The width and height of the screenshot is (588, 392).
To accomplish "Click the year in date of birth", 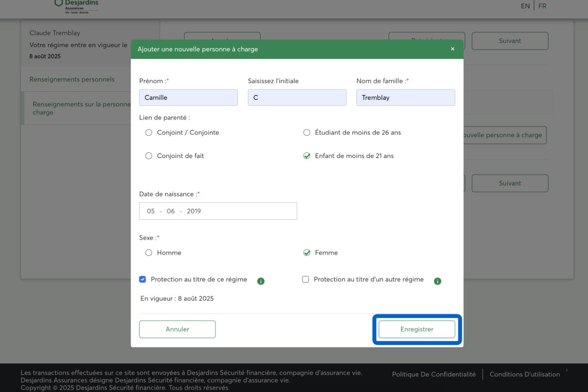I will (194, 211).
